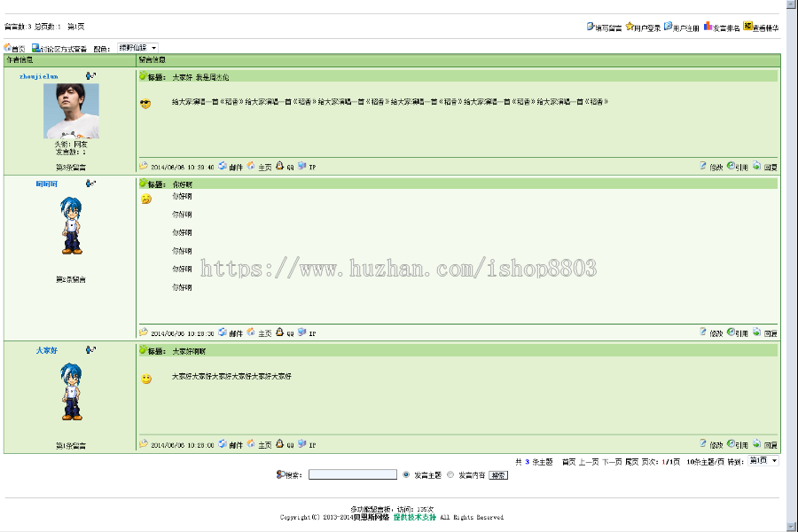Click the QQ penguin icon in zhoujielun's post
Image resolution: width=798 pixels, height=532 pixels.
tap(279, 166)
